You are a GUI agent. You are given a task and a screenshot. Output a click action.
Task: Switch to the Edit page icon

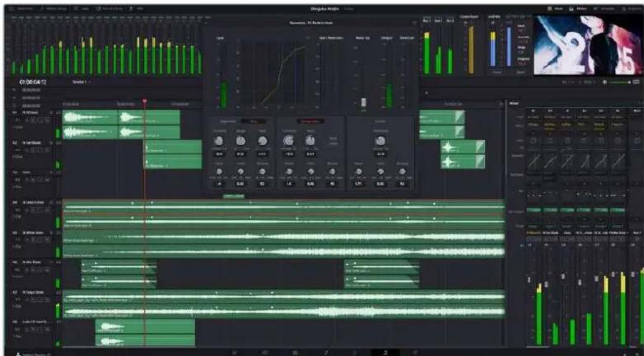tap(295, 352)
